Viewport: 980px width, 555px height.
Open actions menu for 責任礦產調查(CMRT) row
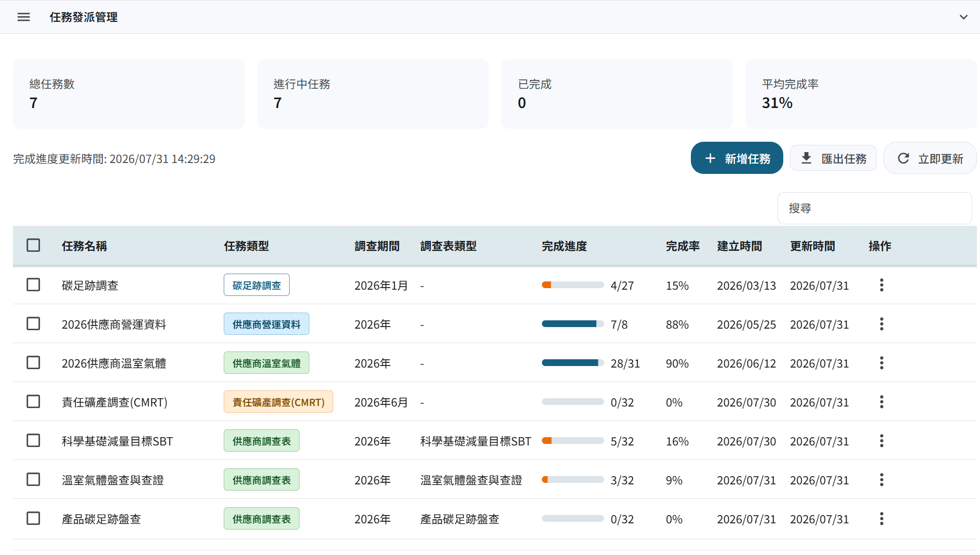(x=881, y=402)
